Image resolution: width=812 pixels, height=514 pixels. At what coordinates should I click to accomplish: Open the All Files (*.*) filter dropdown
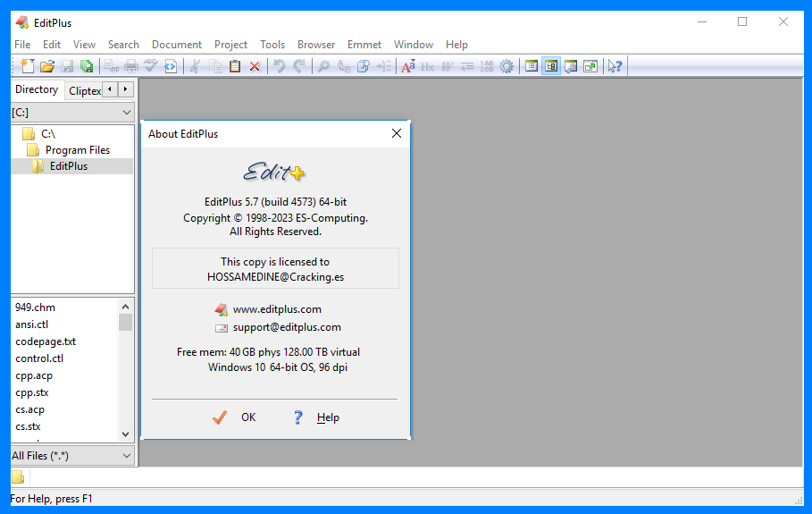click(x=126, y=456)
